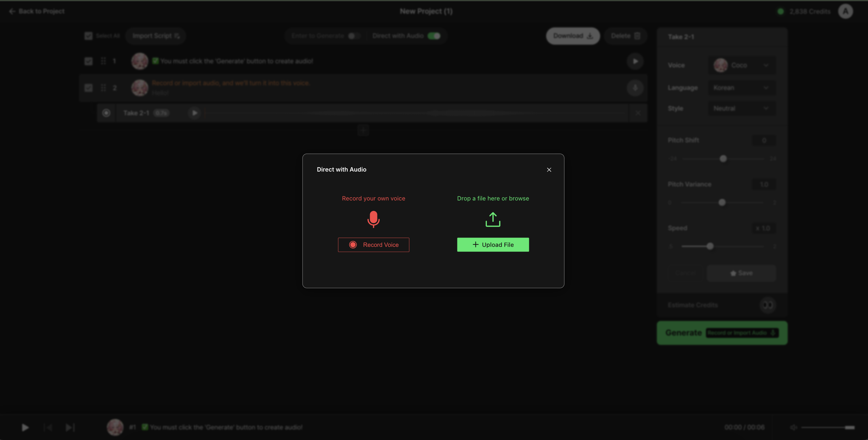Open the Style dropdown showing Neutral
868x440 pixels.
click(742, 109)
